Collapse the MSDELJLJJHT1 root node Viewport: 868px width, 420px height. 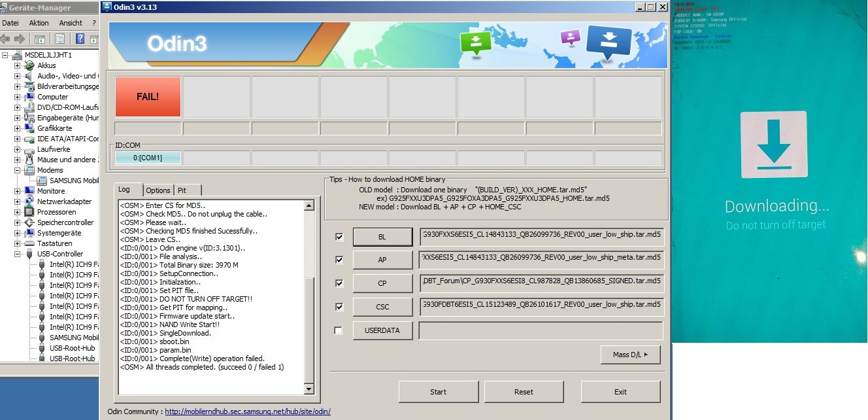[x=5, y=56]
